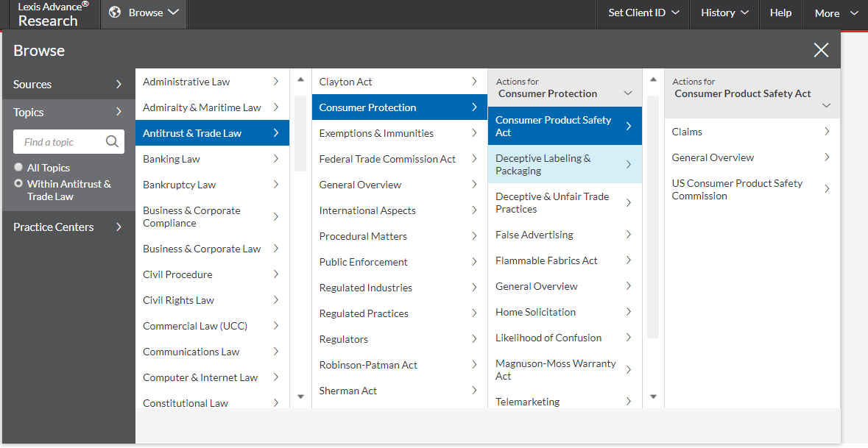Select the All Topics radio button

[x=18, y=167]
